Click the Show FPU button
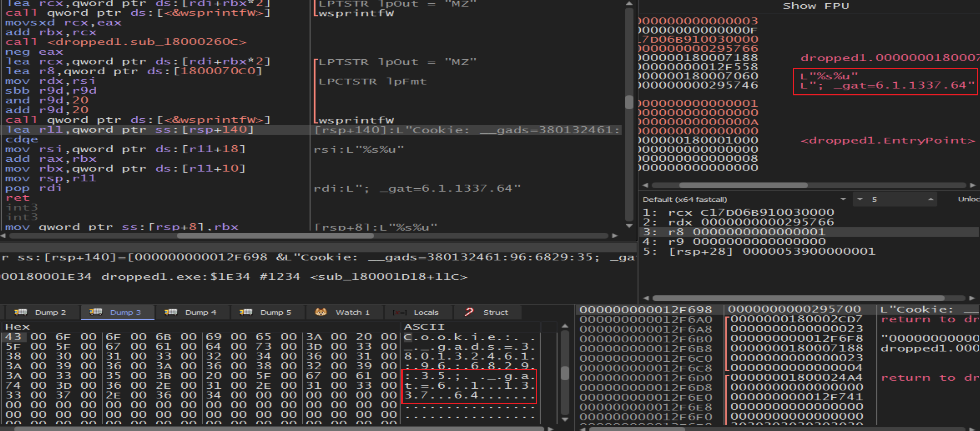The image size is (980, 431). 816,6
